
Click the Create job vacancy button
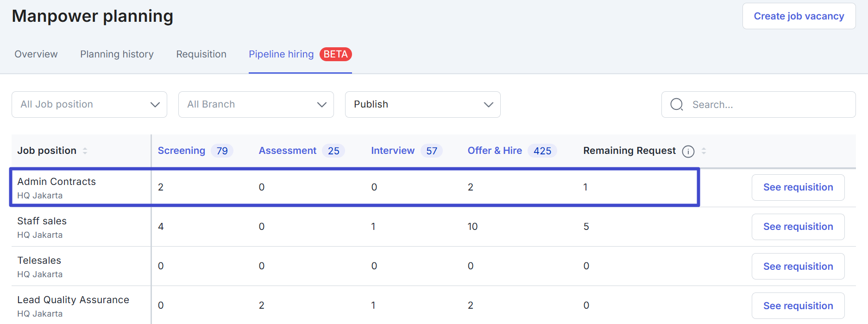pos(799,16)
